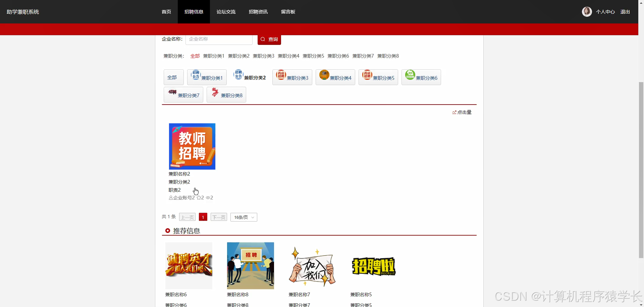644x307 pixels.
Task: Go to 首页 in navigation bar
Action: (x=166, y=12)
